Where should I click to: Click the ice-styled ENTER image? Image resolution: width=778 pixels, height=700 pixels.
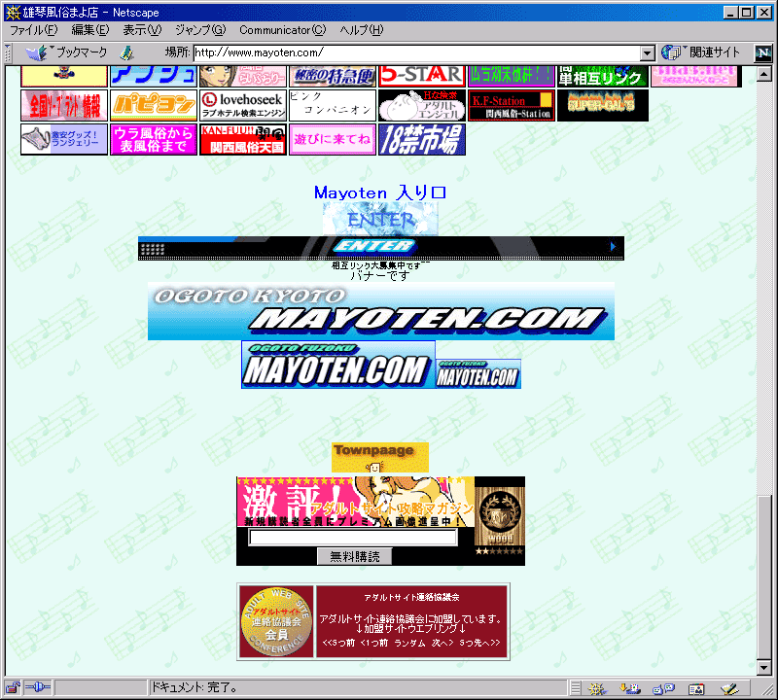(380, 219)
